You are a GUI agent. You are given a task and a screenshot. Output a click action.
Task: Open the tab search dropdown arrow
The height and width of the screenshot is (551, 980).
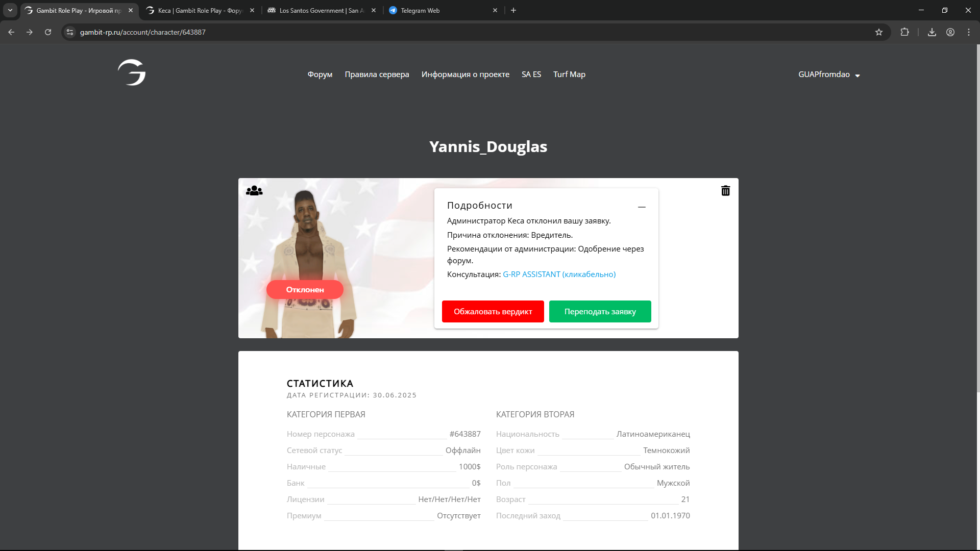click(10, 10)
